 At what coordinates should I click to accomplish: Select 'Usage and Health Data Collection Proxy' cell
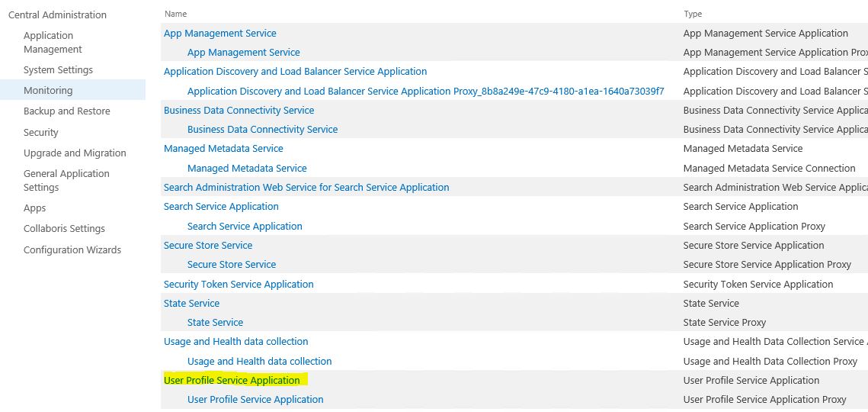770,362
